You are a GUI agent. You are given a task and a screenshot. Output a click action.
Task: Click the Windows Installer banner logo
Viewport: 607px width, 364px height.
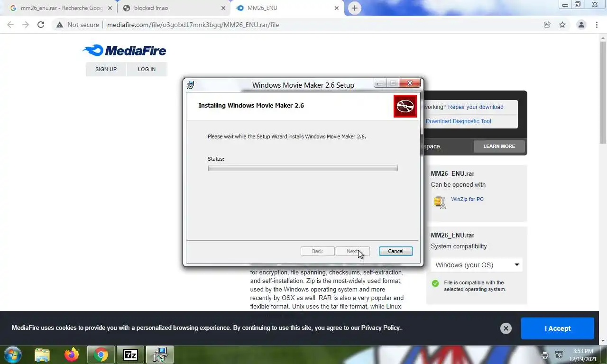point(405,106)
